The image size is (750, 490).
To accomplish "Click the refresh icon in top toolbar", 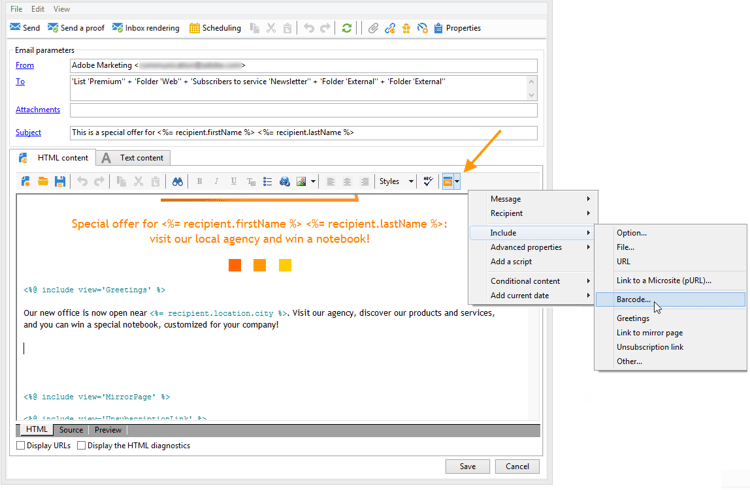I will (347, 28).
